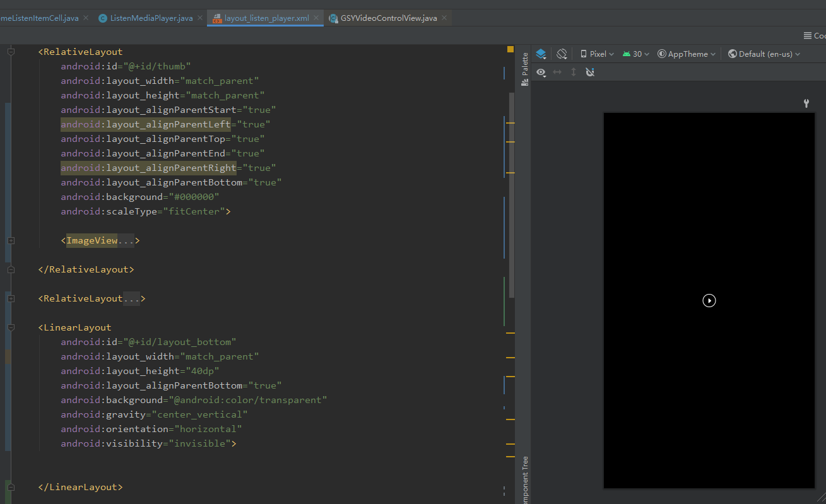The image size is (826, 504).
Task: Click the layout_alignParentRight attribute line
Action: click(x=168, y=168)
